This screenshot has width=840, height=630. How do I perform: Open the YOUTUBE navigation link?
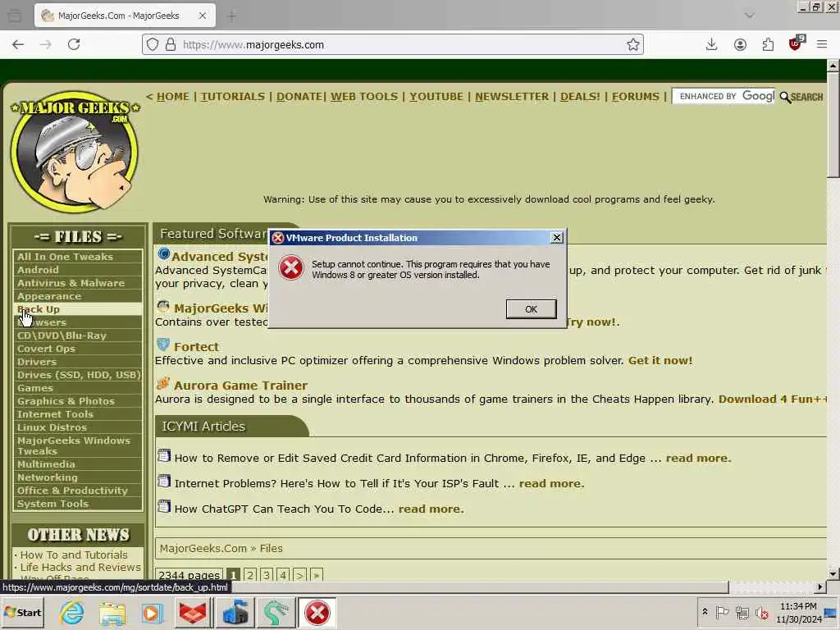[436, 97]
